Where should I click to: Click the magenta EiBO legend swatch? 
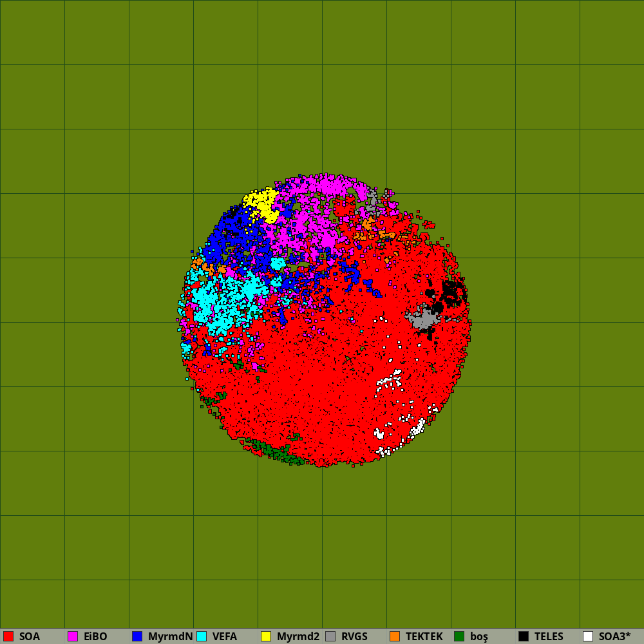[73, 636]
